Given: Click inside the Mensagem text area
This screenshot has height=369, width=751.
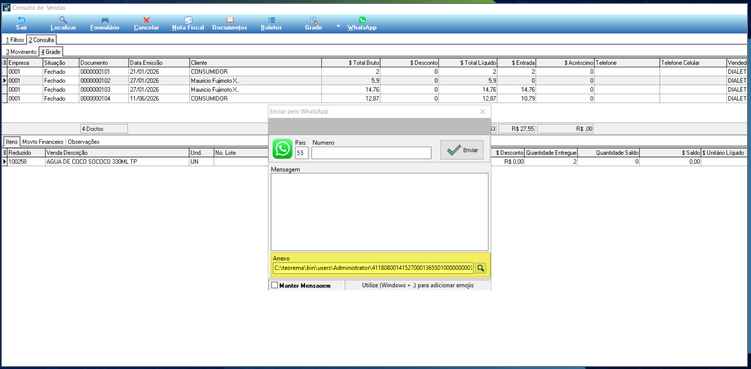Looking at the screenshot, I should pos(380,212).
